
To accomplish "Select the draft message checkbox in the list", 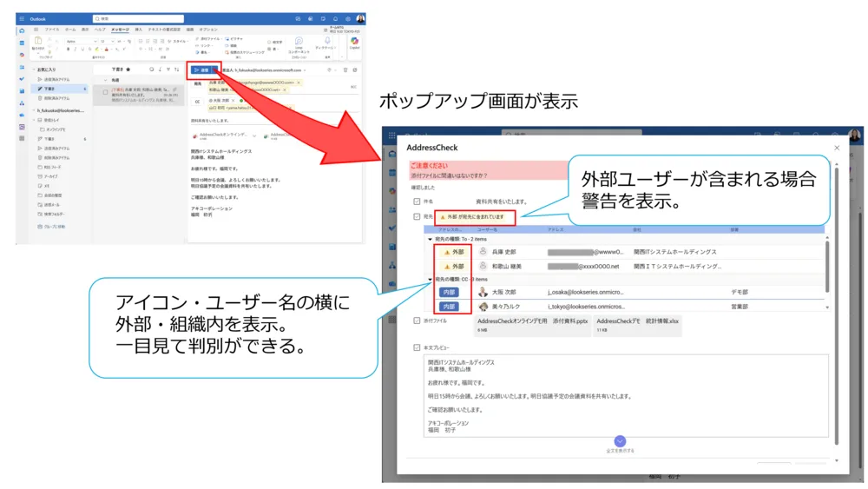I will coord(105,92).
